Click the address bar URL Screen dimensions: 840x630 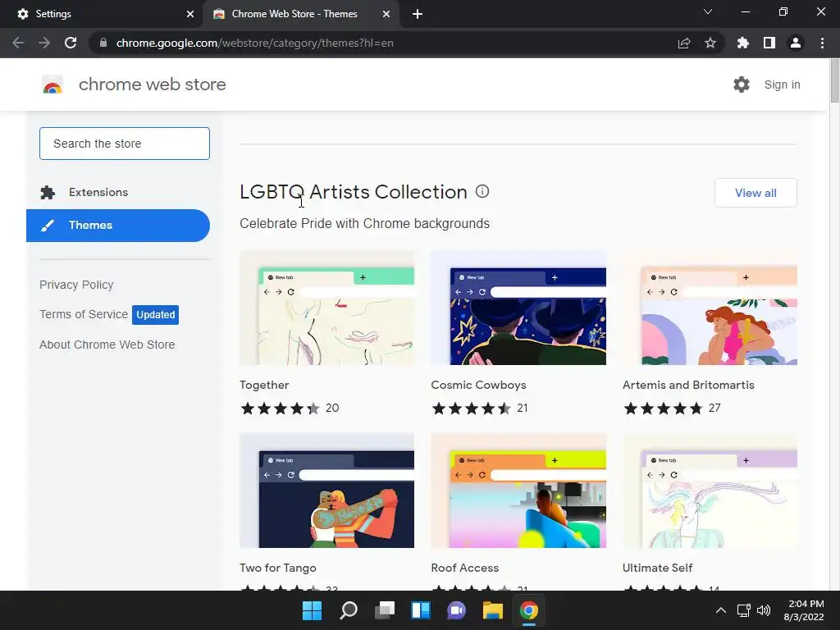[254, 43]
